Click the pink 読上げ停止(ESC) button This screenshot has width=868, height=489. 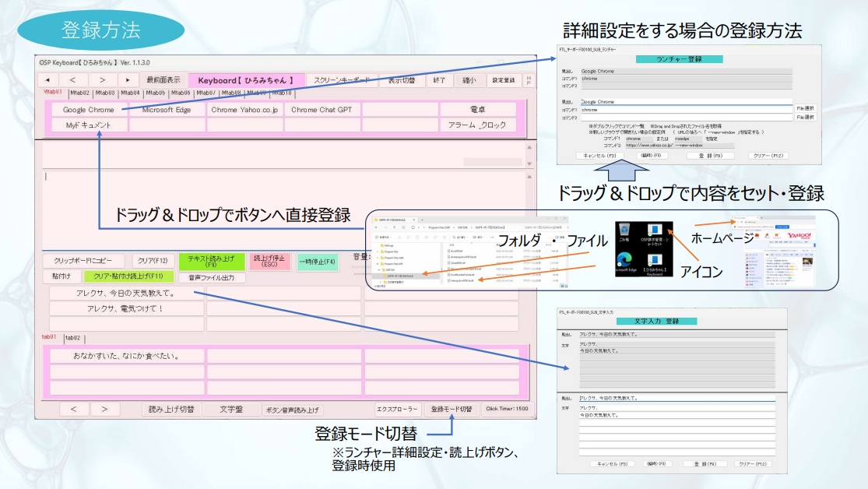(269, 262)
